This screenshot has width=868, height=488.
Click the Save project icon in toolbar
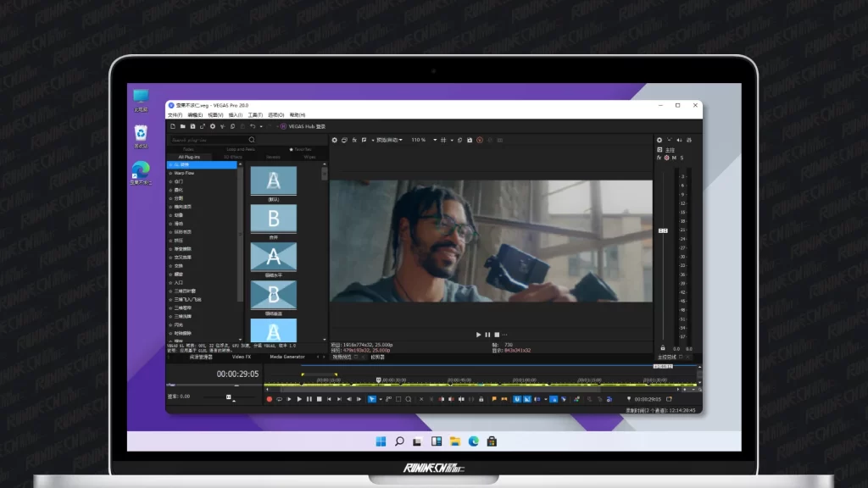(x=192, y=126)
